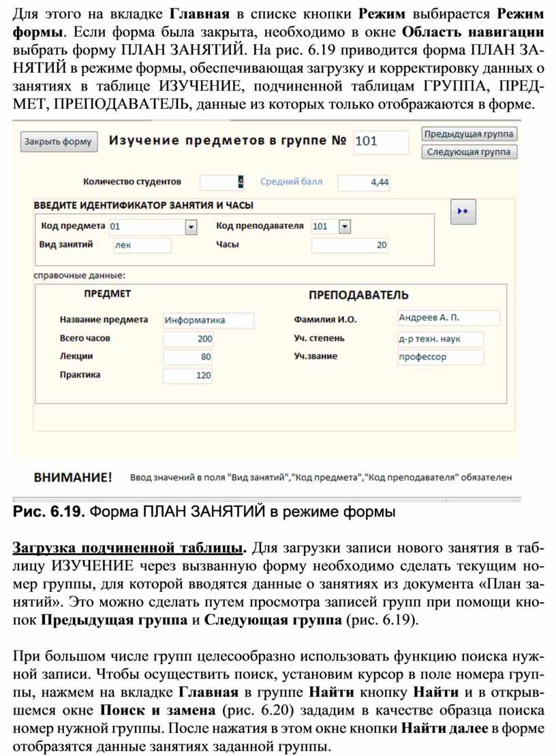Image resolution: width=556 pixels, height=756 pixels.
Task: Click the Лекции field showing 80
Action: (x=188, y=358)
